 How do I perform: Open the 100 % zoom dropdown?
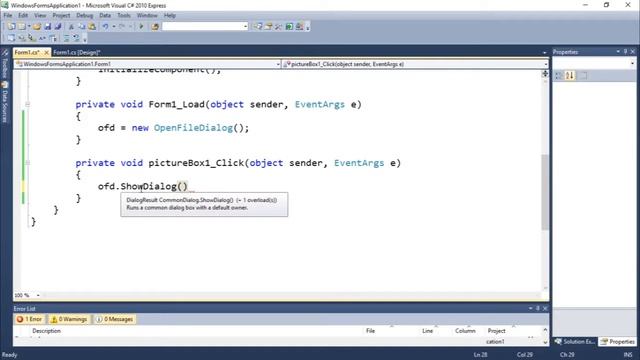pyautogui.click(x=38, y=295)
